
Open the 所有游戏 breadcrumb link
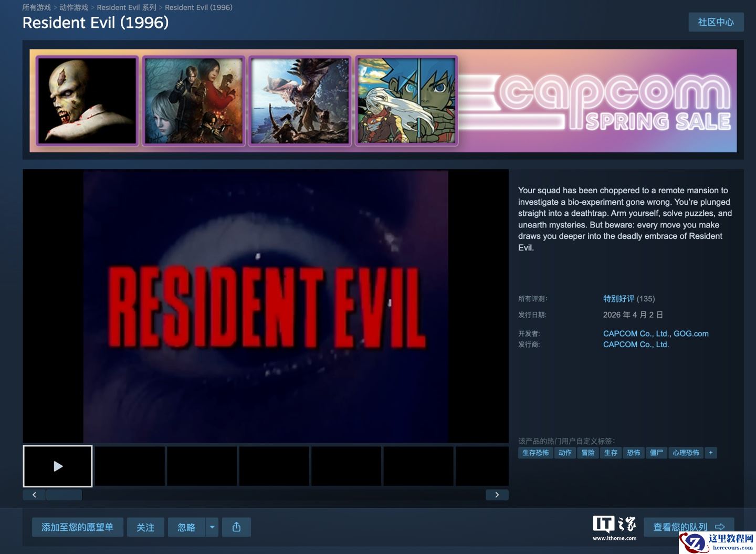(x=37, y=7)
